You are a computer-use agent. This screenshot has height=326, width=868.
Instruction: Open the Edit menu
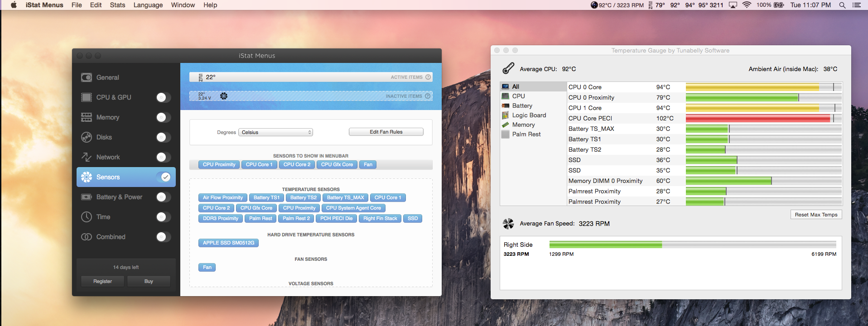pos(96,5)
